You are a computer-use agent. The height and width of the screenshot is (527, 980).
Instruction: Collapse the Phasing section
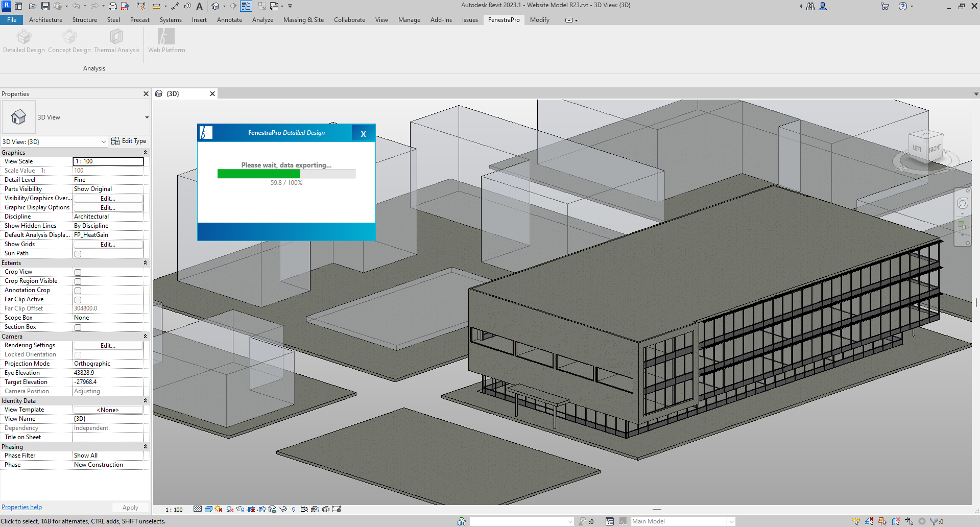pyautogui.click(x=145, y=446)
